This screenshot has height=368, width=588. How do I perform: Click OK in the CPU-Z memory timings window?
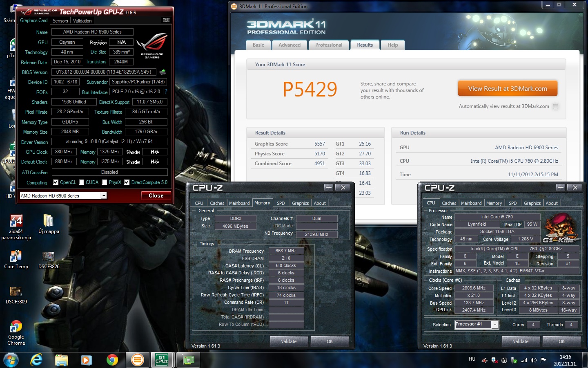330,341
